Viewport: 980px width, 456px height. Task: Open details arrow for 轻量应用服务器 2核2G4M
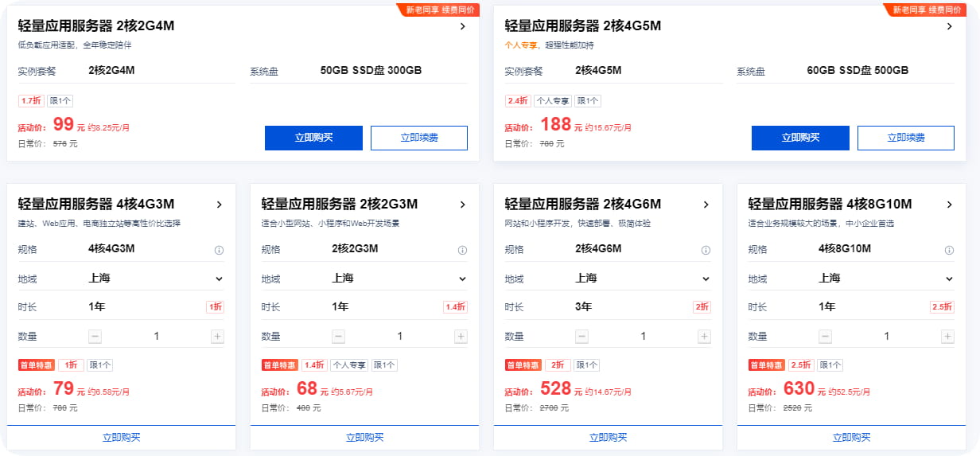[x=462, y=26]
